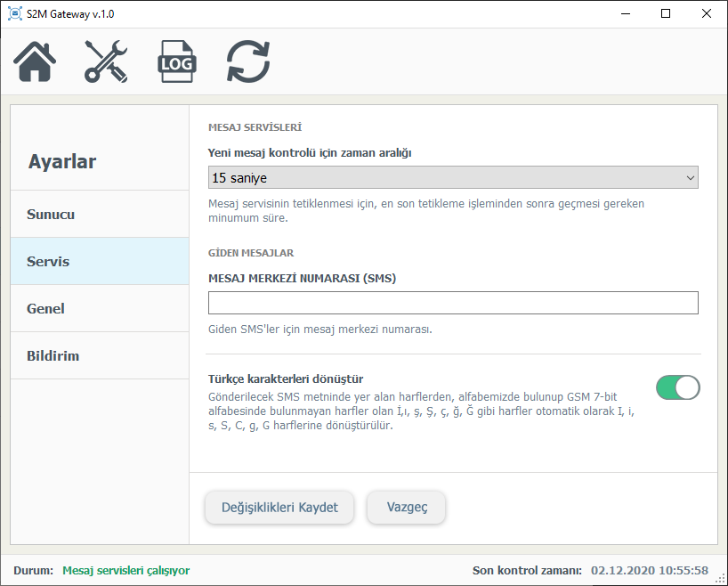
Task: Focus the Mesaj Merkezi Numarası input field
Action: (453, 304)
